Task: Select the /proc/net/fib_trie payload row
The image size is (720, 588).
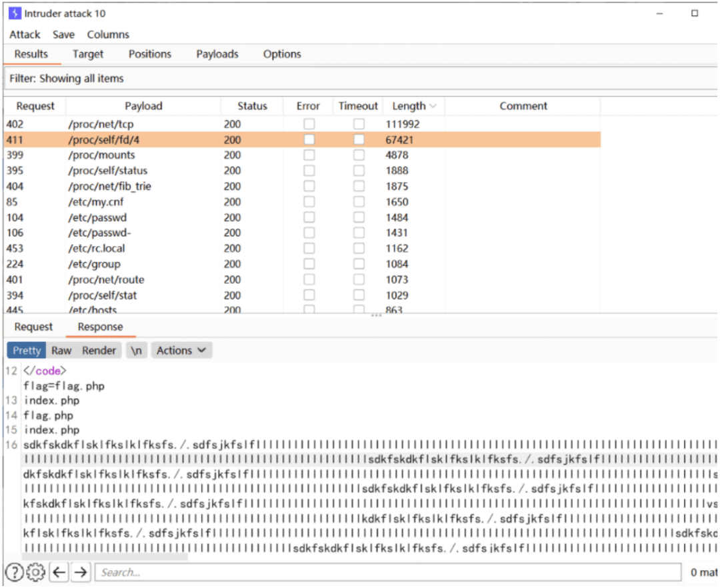Action: [x=302, y=186]
